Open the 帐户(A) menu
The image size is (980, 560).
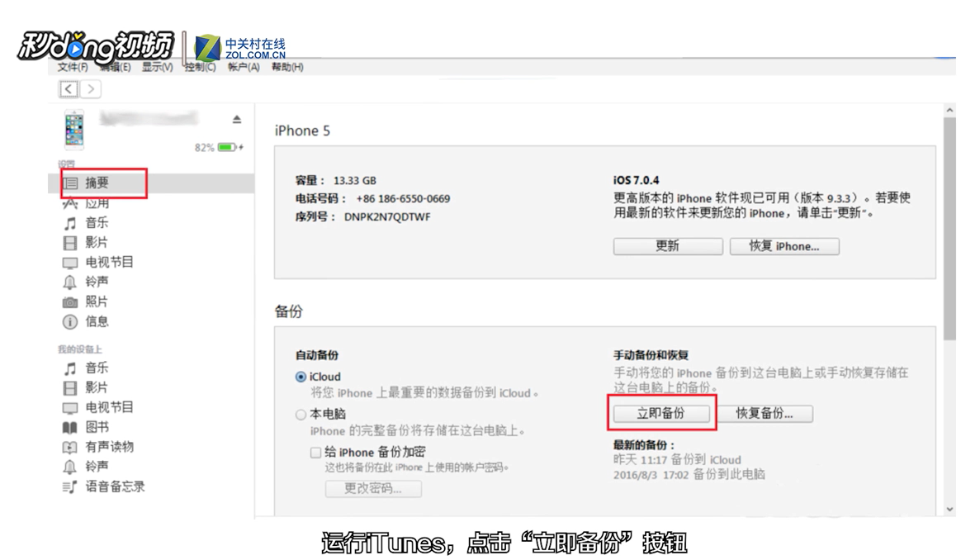tap(244, 67)
